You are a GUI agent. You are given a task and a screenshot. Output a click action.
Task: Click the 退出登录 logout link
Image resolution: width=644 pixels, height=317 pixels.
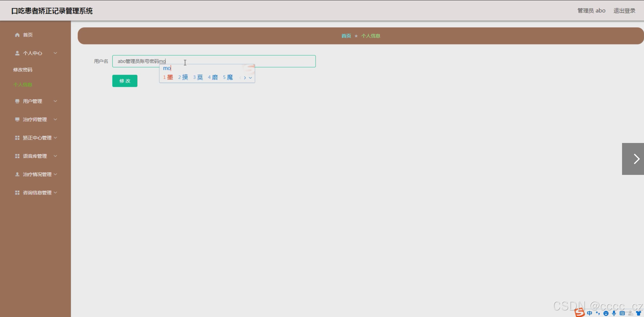(624, 11)
